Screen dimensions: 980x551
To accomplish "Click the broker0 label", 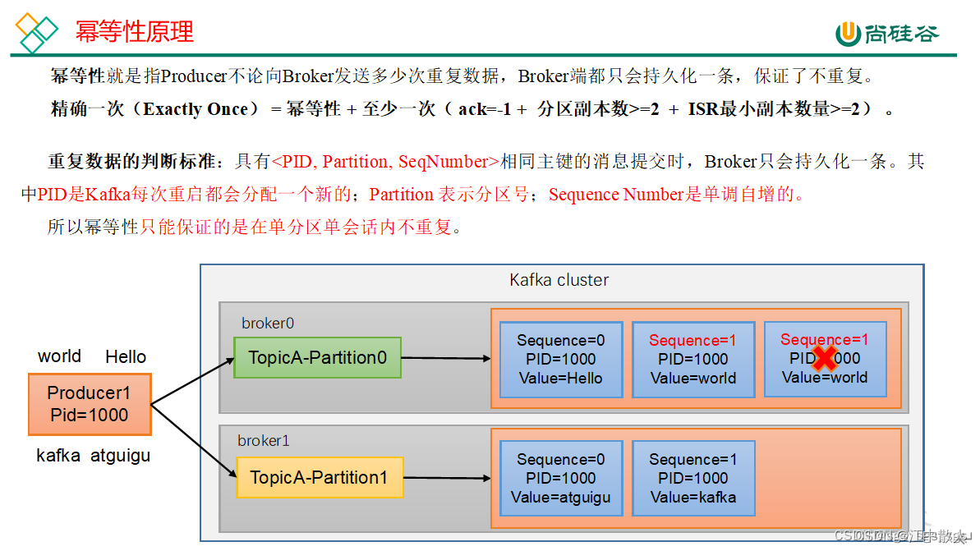I will [x=268, y=323].
